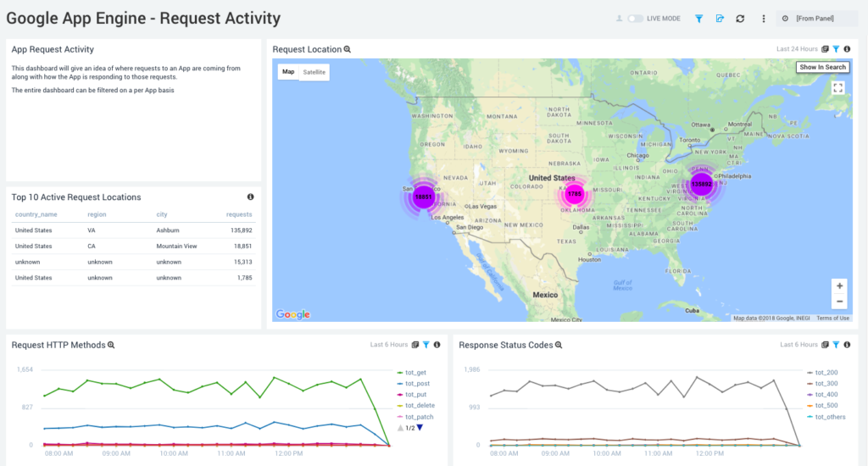868x466 pixels.
Task: Click Last 6 Hours on Request HTTP Methods
Action: pos(388,345)
